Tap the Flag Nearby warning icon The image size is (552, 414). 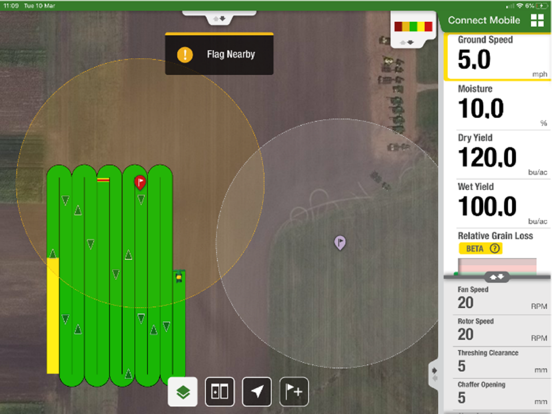185,55
